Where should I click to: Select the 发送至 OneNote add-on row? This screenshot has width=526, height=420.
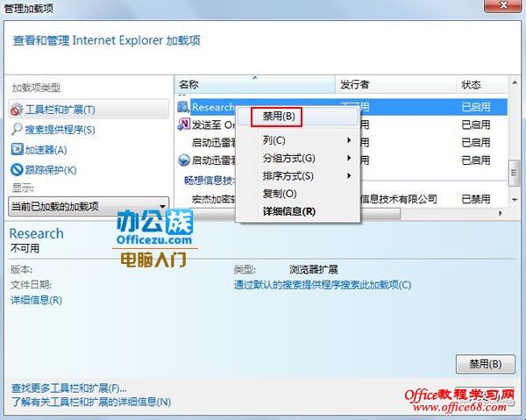click(342, 125)
